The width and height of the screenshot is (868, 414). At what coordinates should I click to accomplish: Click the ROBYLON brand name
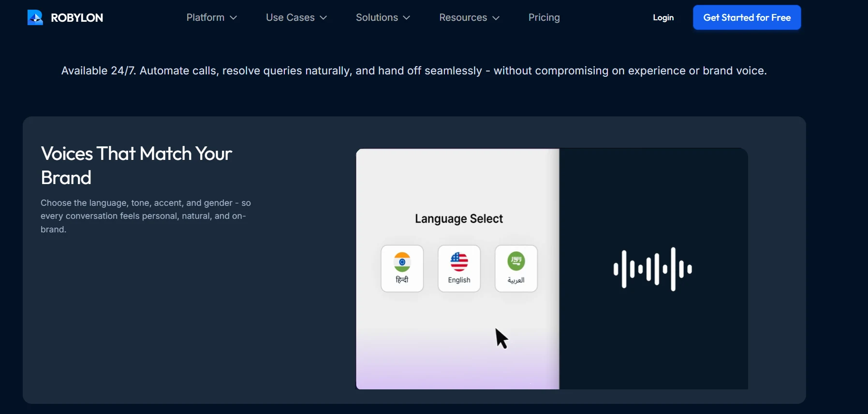tap(77, 18)
